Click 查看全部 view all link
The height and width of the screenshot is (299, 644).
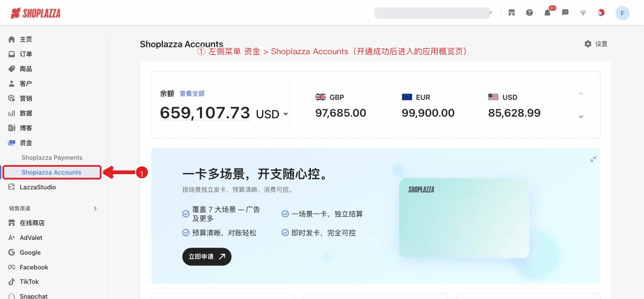[x=192, y=94]
